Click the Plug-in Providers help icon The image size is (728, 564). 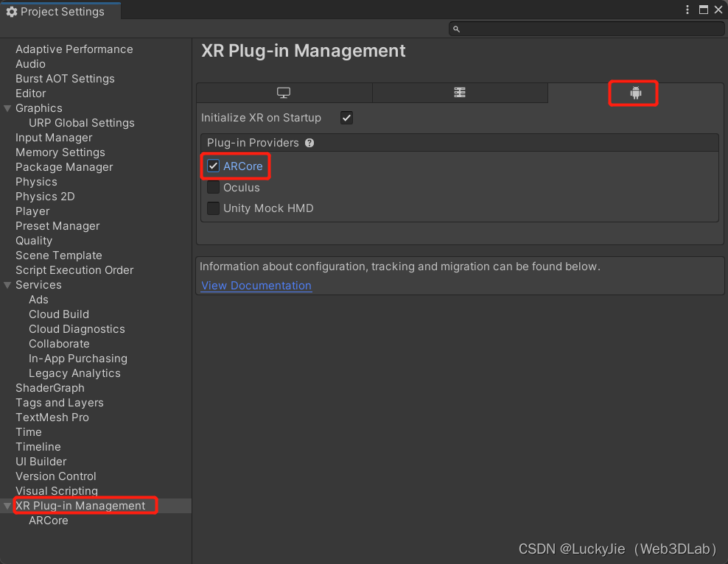tap(309, 143)
